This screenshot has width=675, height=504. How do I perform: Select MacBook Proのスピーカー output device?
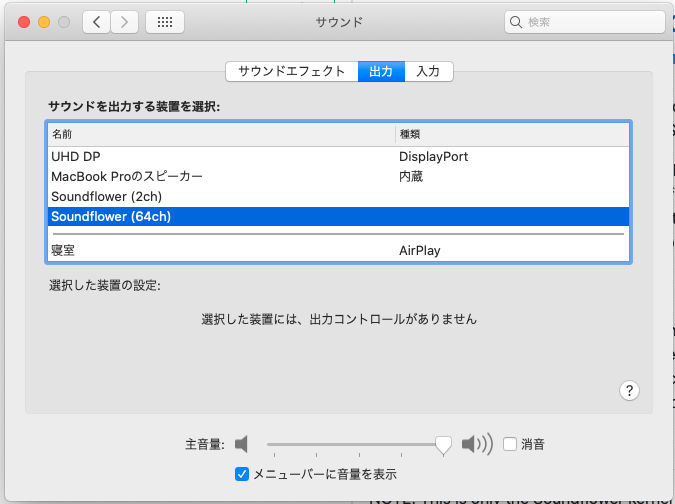pyautogui.click(x=338, y=176)
